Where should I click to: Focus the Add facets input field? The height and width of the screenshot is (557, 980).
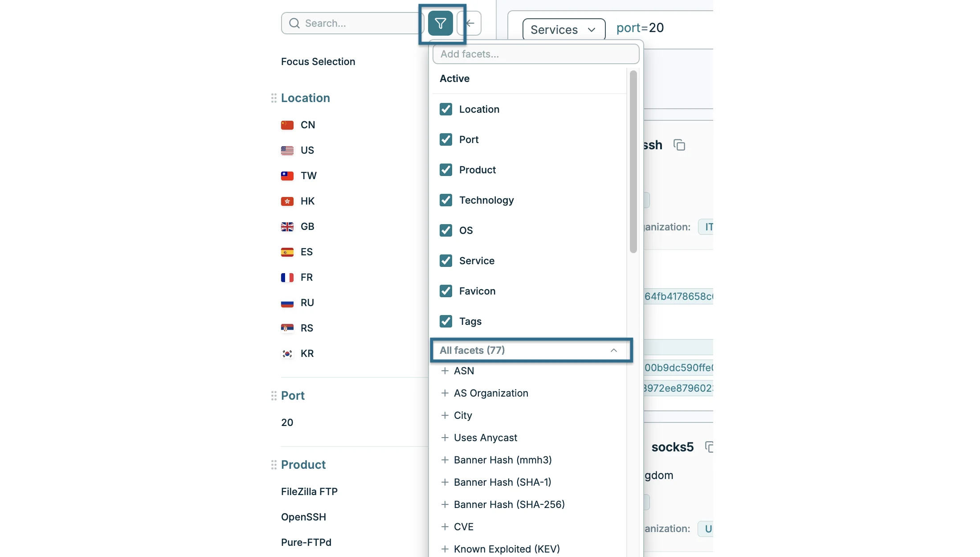(536, 54)
